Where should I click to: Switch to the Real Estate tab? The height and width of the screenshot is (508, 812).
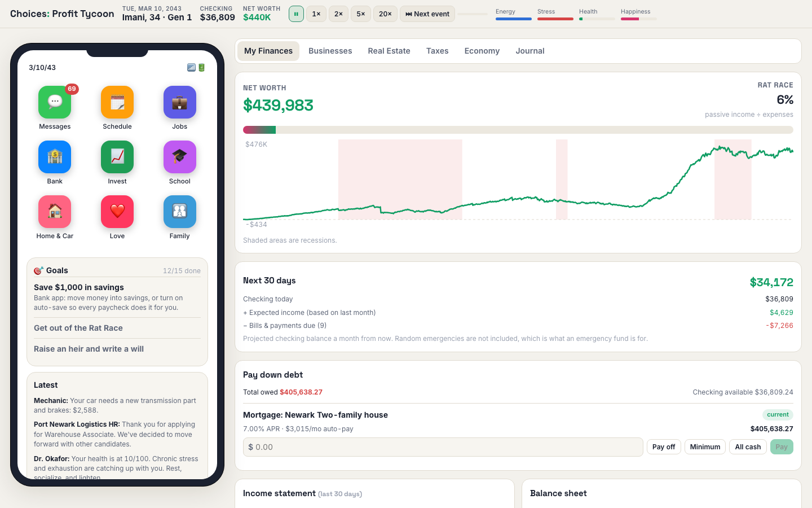tap(389, 51)
